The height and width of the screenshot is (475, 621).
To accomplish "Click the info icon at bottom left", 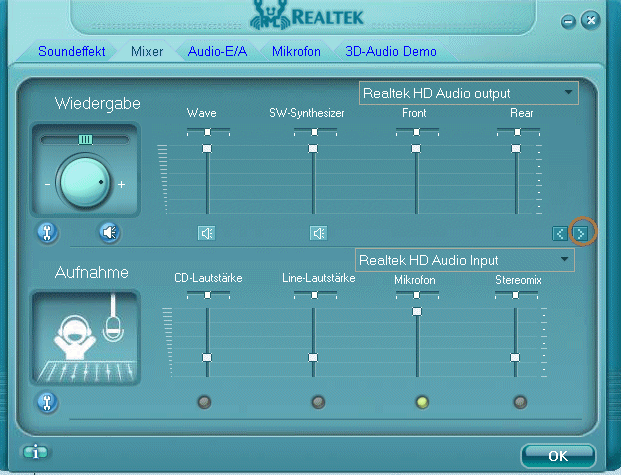I will pos(36,452).
